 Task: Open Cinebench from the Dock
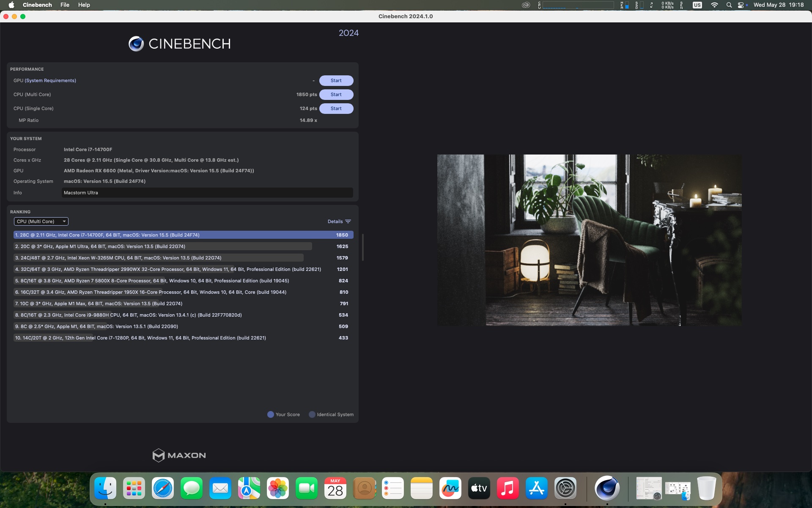coord(607,488)
